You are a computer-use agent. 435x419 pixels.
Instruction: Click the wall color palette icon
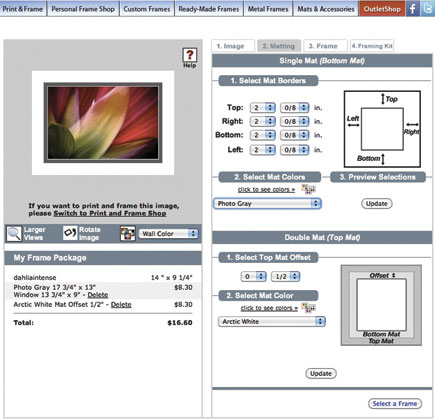point(128,234)
